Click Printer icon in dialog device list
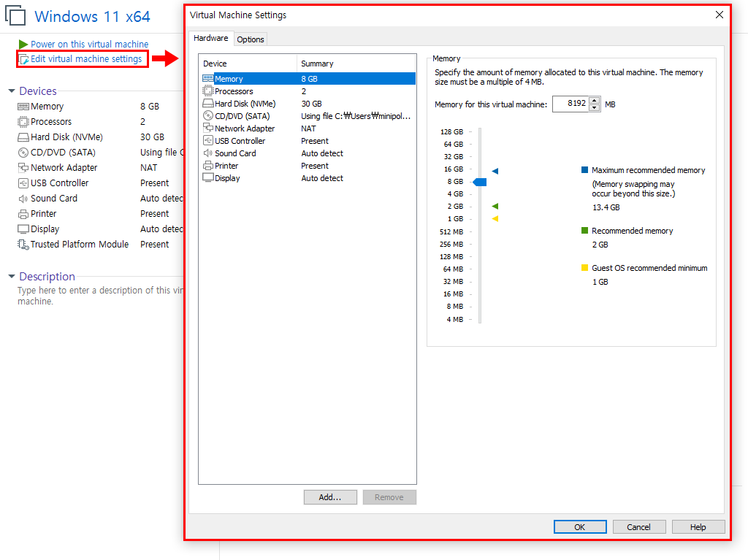The width and height of the screenshot is (748, 560). pyautogui.click(x=208, y=166)
